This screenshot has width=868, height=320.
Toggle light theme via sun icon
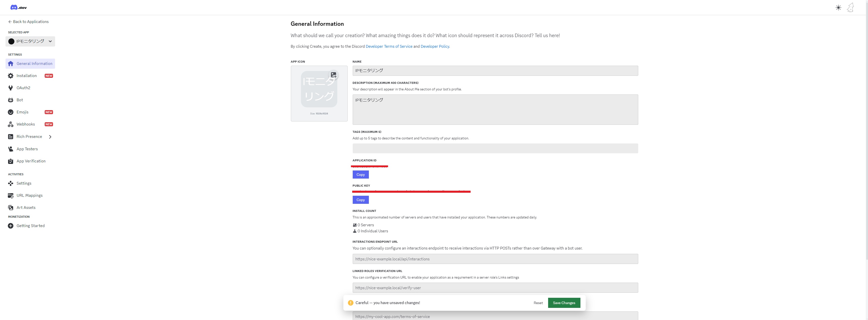tap(838, 7)
